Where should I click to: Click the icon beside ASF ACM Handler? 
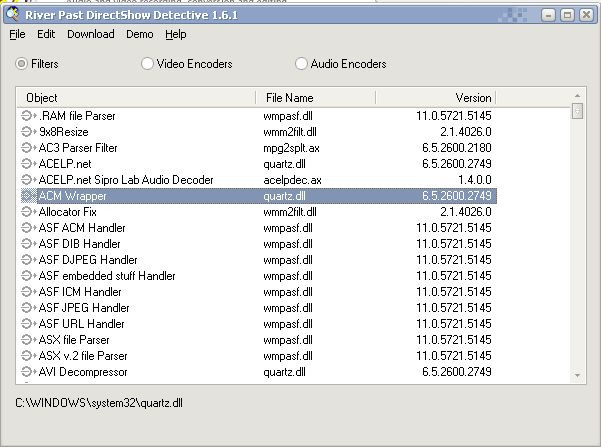(29, 228)
